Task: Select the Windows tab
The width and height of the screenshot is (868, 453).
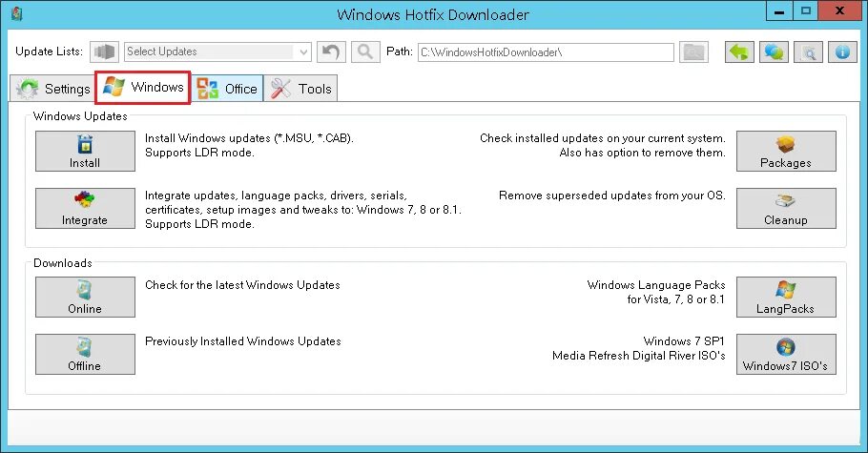Action: [143, 87]
